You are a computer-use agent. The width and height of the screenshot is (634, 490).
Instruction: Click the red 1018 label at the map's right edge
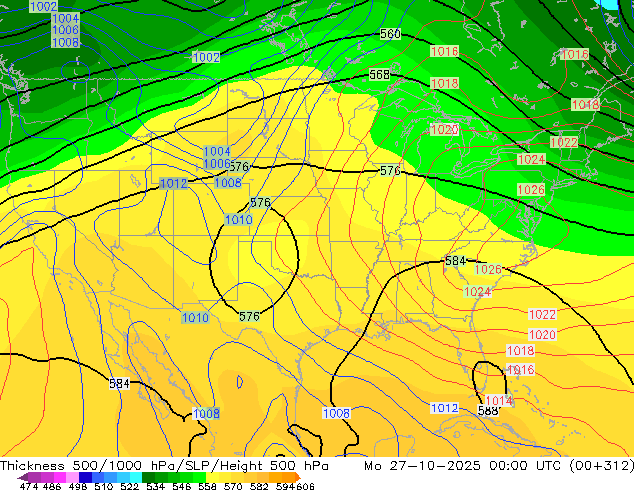tap(585, 105)
